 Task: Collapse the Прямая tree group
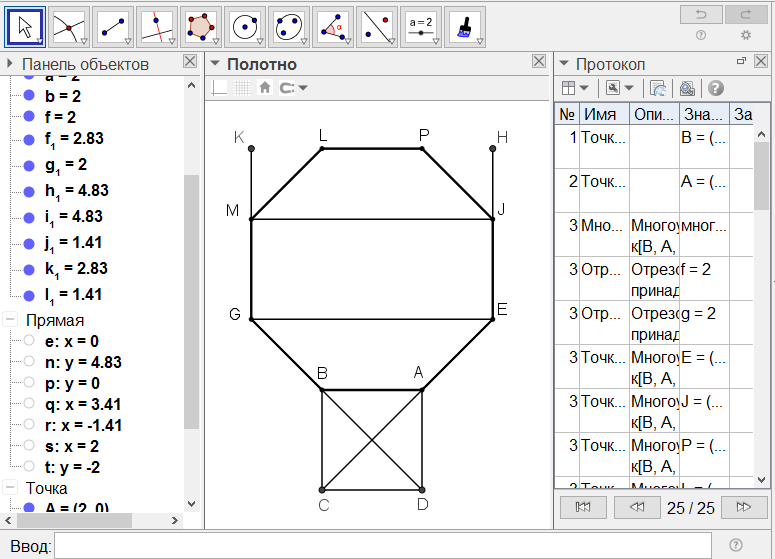click(x=10, y=320)
